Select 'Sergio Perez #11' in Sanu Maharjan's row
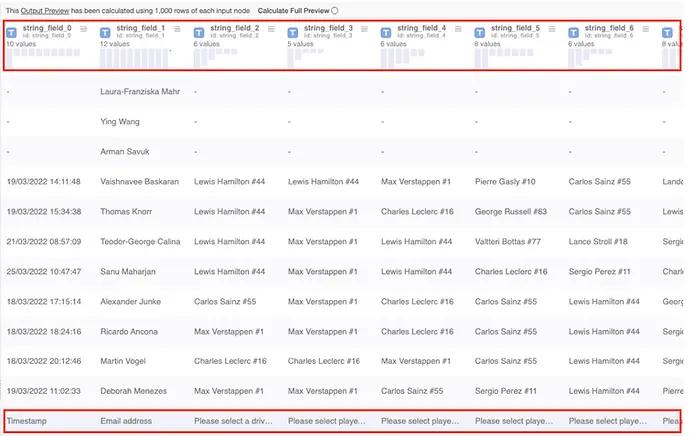 (599, 272)
